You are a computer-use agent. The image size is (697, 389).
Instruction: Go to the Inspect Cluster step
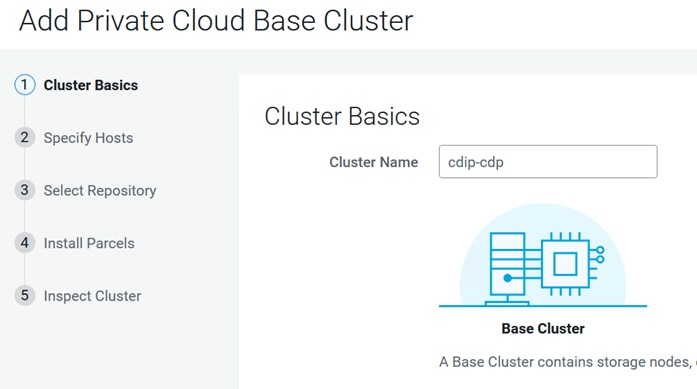point(92,296)
